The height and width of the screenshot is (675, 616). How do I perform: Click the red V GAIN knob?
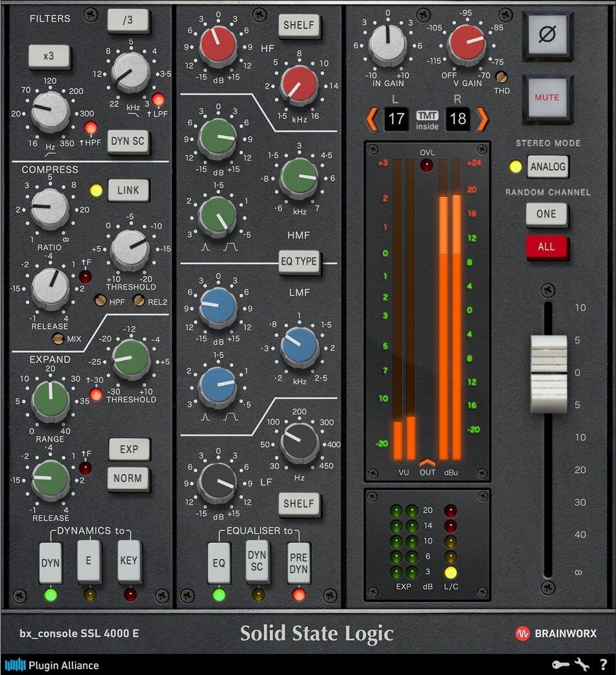(467, 43)
